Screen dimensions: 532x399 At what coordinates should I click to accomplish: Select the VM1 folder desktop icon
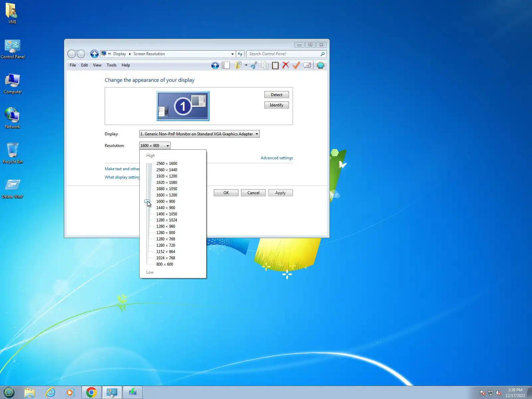click(12, 14)
